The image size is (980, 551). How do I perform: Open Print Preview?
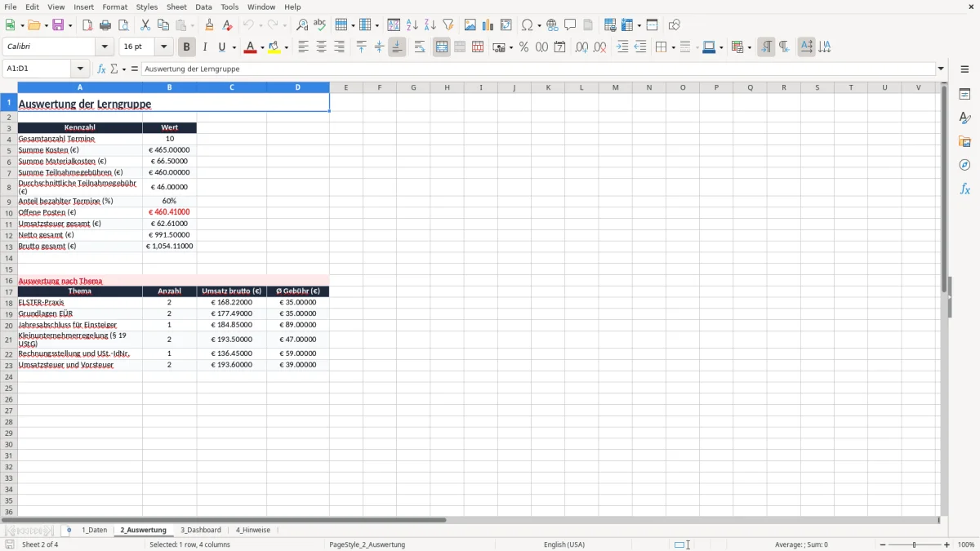pos(122,25)
